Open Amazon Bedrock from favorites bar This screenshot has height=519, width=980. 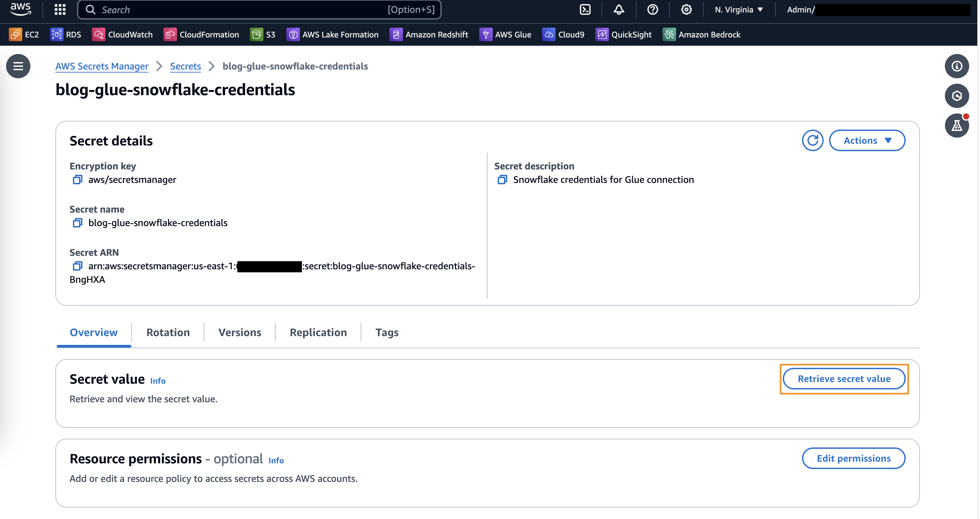point(701,35)
